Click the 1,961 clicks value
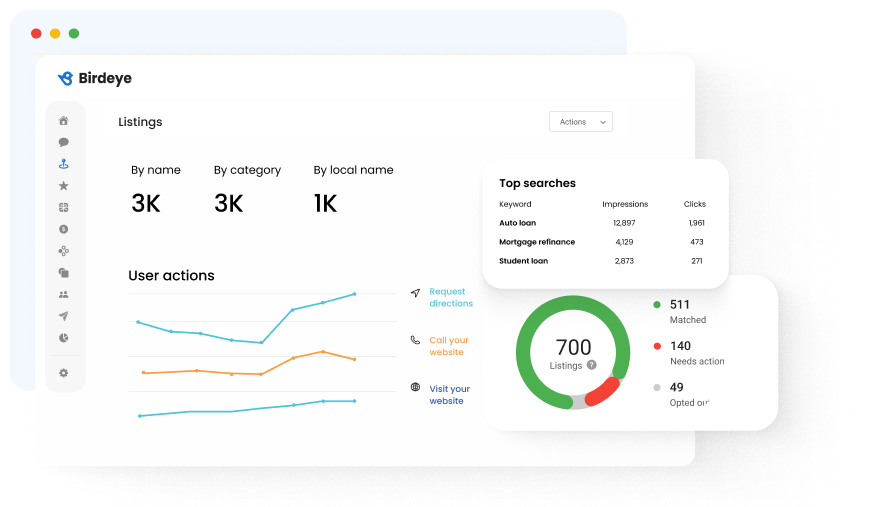The width and height of the screenshot is (872, 507). point(697,223)
